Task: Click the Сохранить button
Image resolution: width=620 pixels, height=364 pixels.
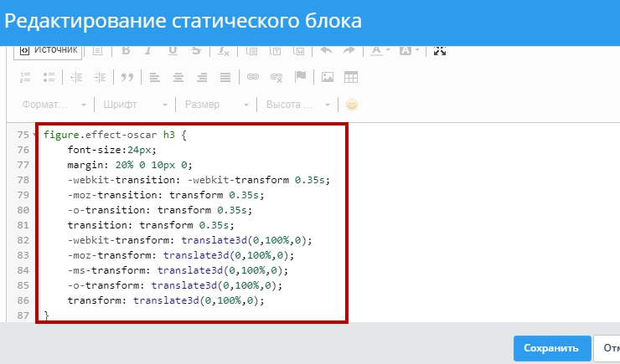Action: point(550,348)
